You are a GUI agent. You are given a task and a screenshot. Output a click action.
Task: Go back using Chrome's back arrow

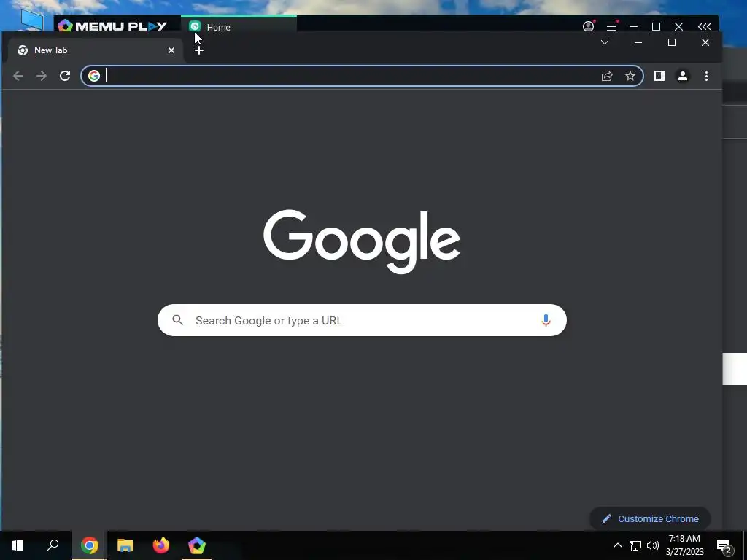(x=18, y=76)
